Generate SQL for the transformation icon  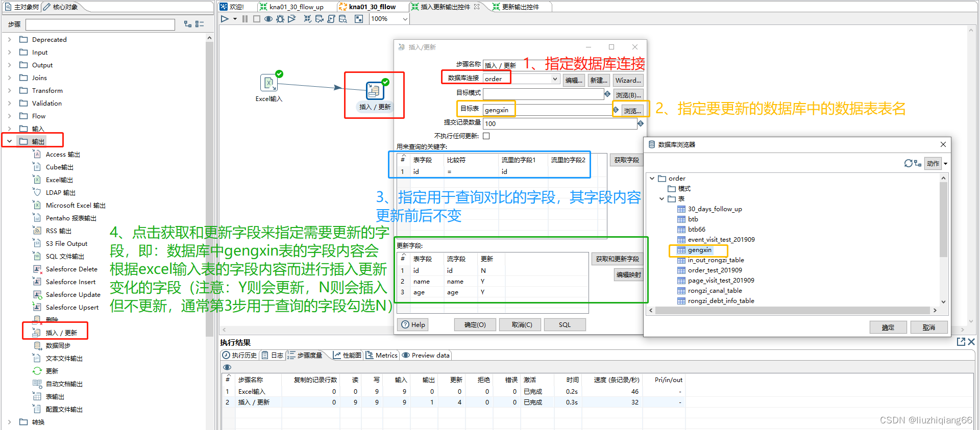331,19
